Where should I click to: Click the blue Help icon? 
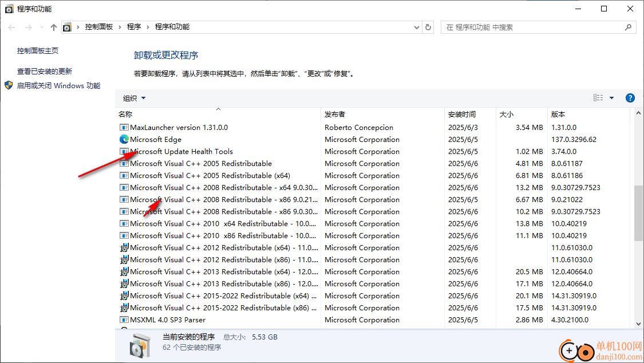(x=630, y=98)
